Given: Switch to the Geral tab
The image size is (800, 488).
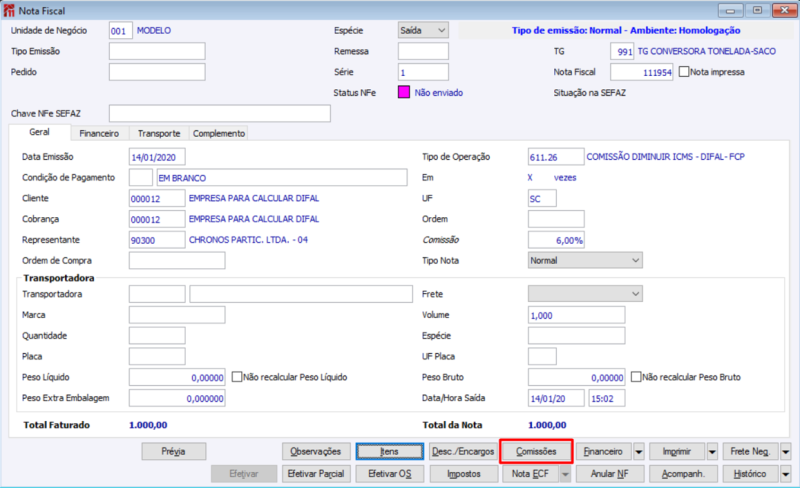Looking at the screenshot, I should (x=39, y=132).
